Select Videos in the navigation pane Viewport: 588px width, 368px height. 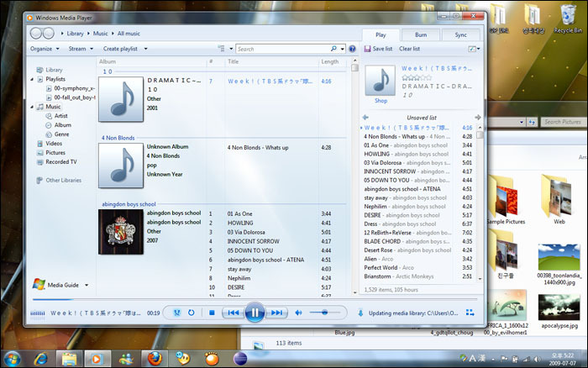[54, 144]
